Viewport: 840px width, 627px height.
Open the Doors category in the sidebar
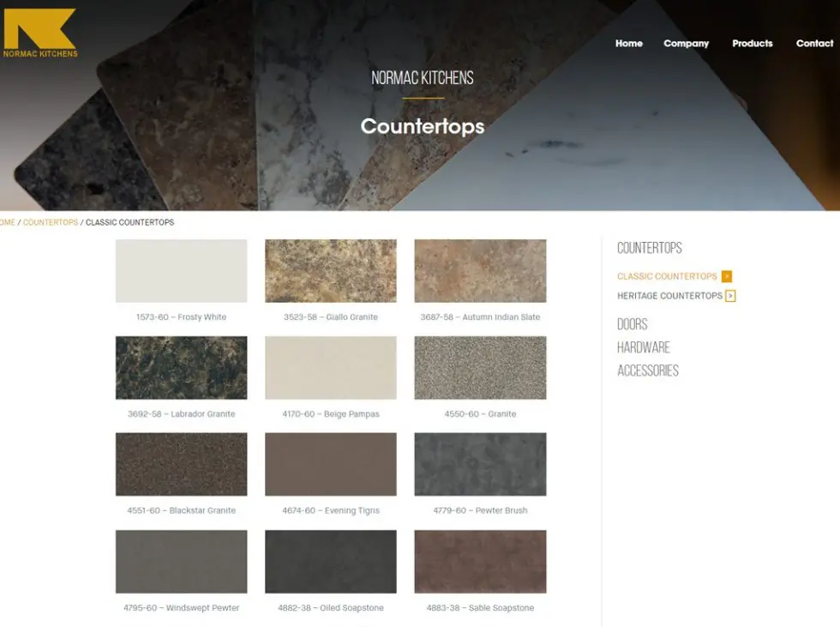pos(633,324)
